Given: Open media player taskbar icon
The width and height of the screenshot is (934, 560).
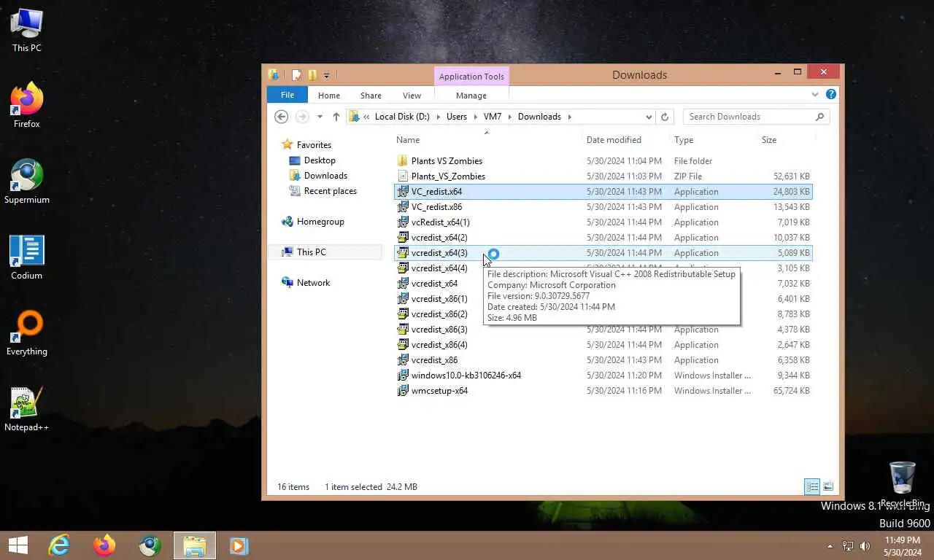Looking at the screenshot, I should click(x=239, y=545).
